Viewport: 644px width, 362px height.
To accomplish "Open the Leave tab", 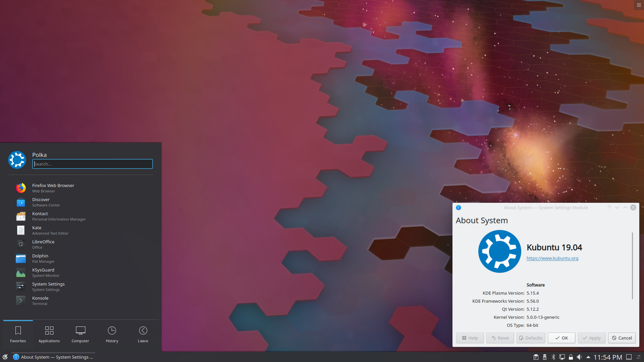I will tap(143, 334).
